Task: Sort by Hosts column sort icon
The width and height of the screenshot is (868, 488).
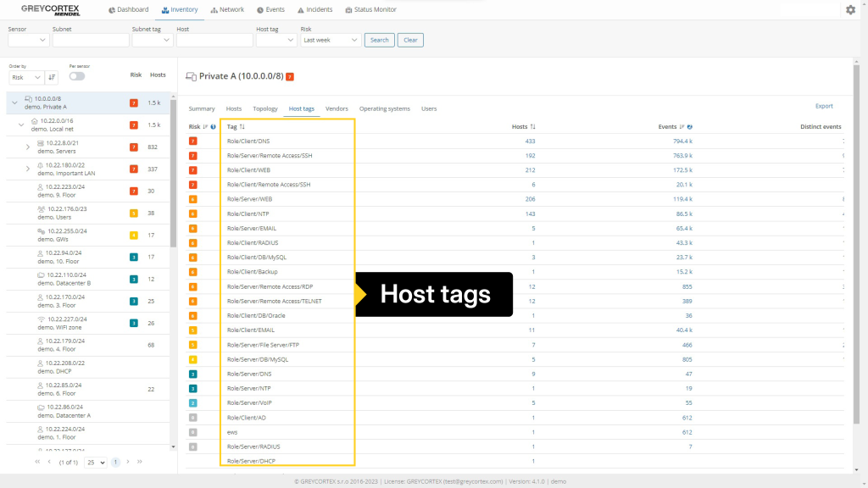Action: click(x=532, y=126)
